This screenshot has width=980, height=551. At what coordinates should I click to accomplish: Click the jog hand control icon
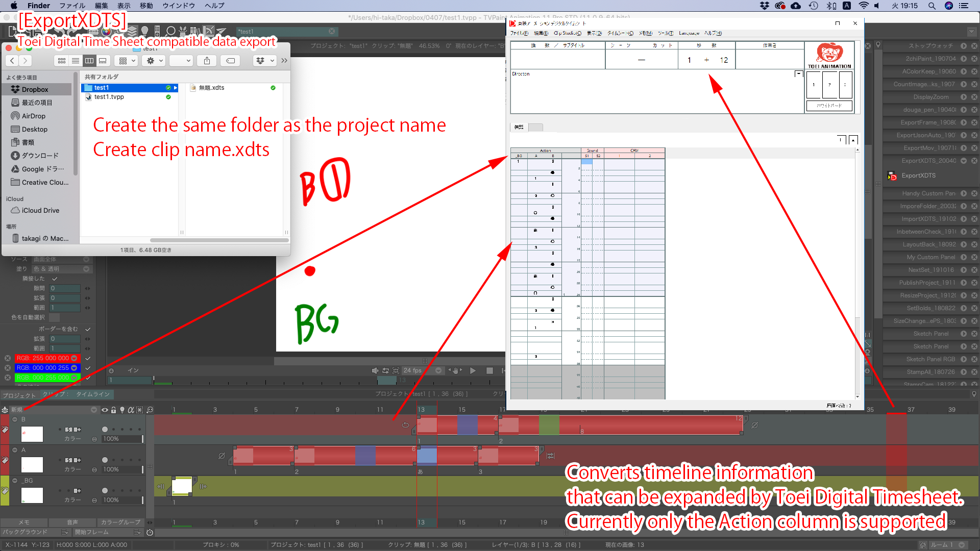[x=455, y=371]
